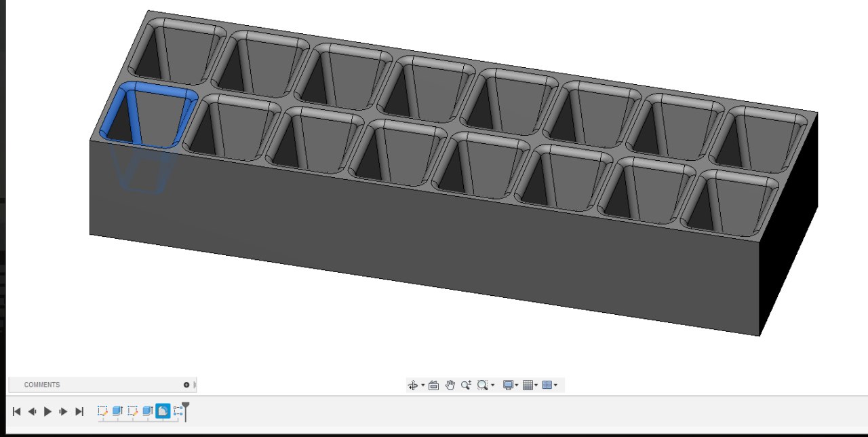Open the Orbit type dropdown arrow
Image resolution: width=868 pixels, height=437 pixels.
(422, 385)
